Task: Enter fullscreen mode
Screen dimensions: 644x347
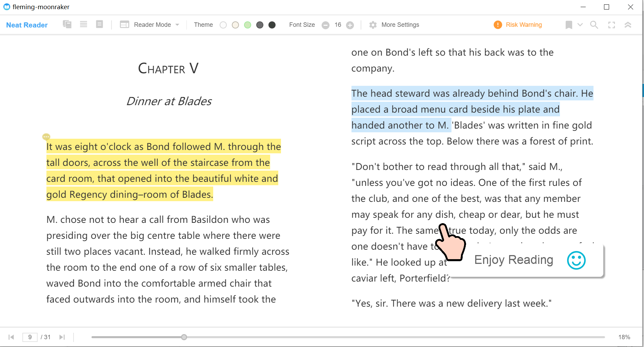Action: pyautogui.click(x=611, y=25)
